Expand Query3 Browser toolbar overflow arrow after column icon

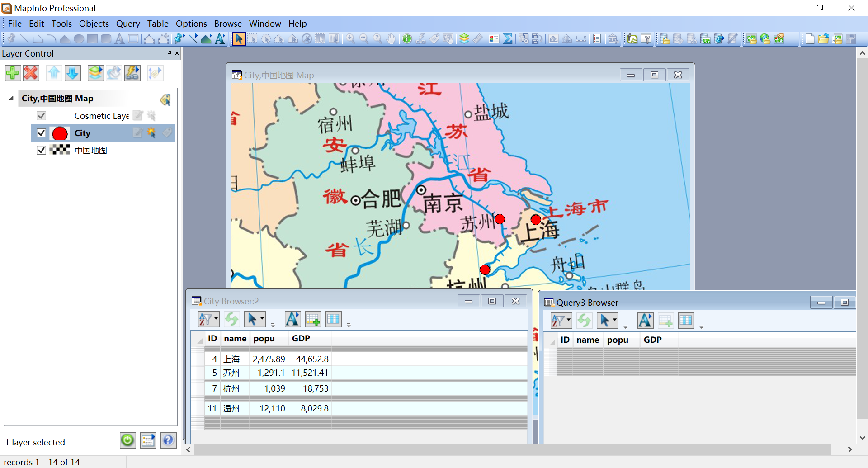point(701,326)
